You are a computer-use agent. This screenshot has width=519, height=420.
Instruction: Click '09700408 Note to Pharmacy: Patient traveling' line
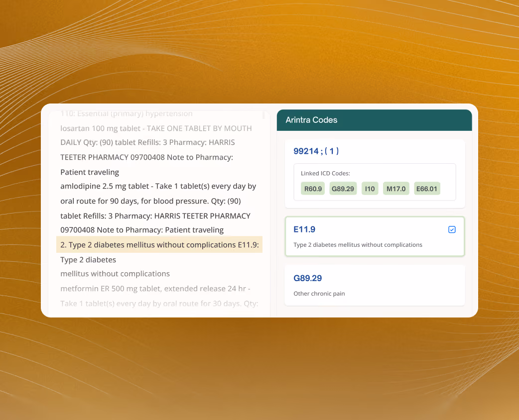tap(142, 230)
